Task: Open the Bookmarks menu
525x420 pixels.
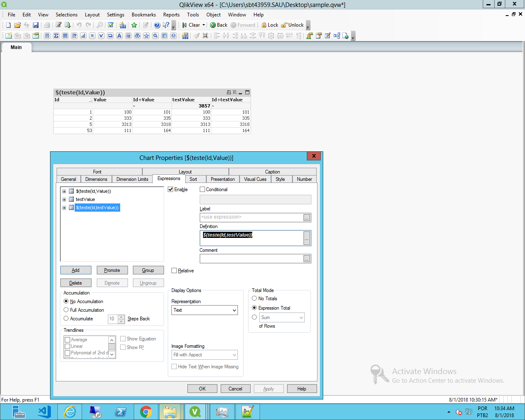Action: [x=144, y=15]
